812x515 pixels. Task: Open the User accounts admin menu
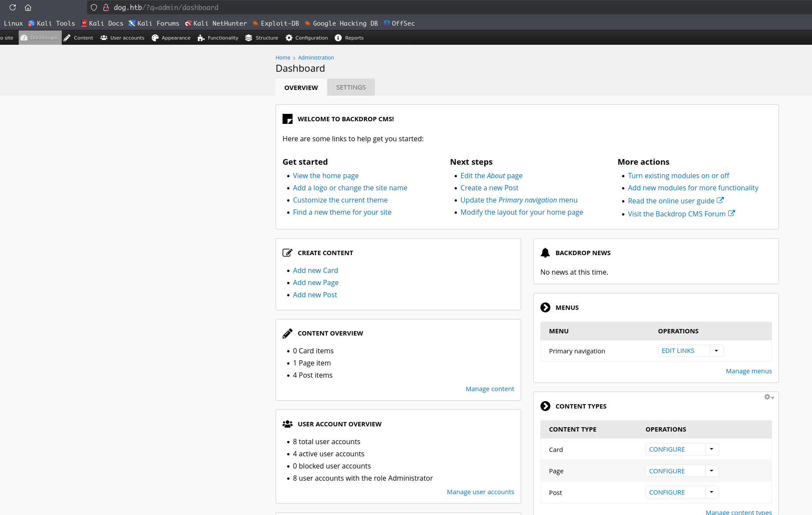coord(123,38)
